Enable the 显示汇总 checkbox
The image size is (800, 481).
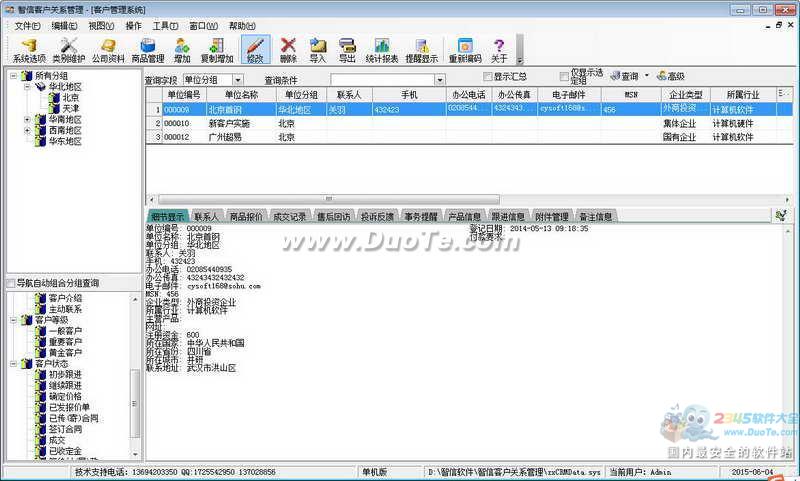pyautogui.click(x=487, y=76)
